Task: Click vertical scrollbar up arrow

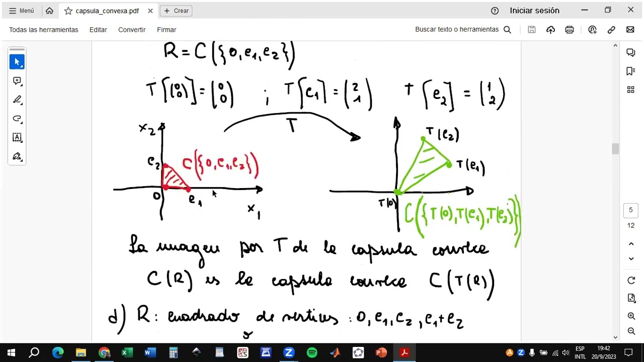Action: click(615, 46)
